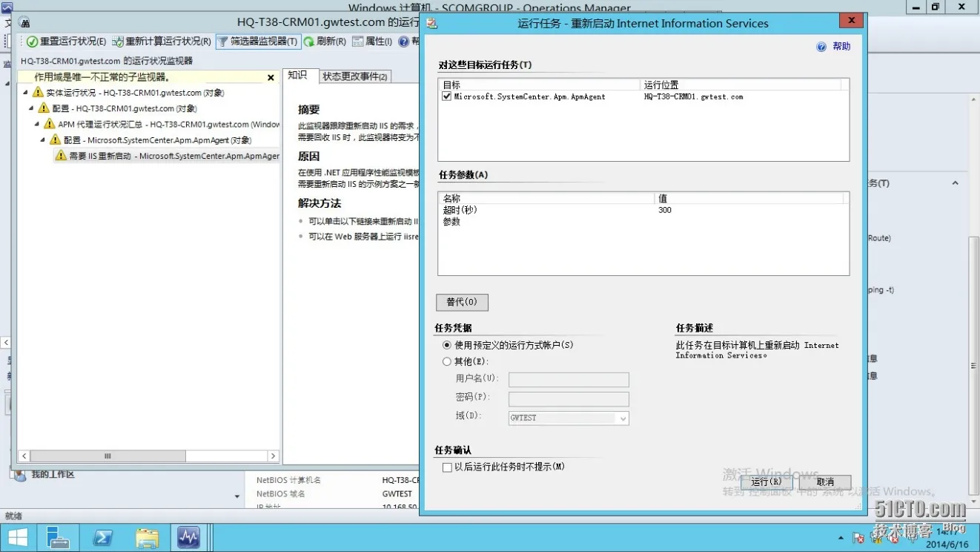The height and width of the screenshot is (552, 980).
Task: Select 使用预定义的运行方式帐户(S) radio button
Action: pos(446,345)
